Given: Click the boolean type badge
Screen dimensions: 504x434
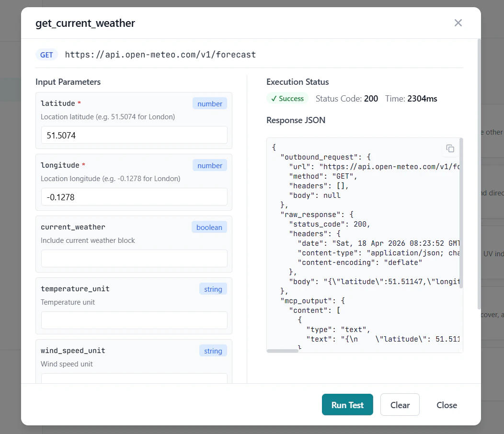Looking at the screenshot, I should tap(209, 227).
